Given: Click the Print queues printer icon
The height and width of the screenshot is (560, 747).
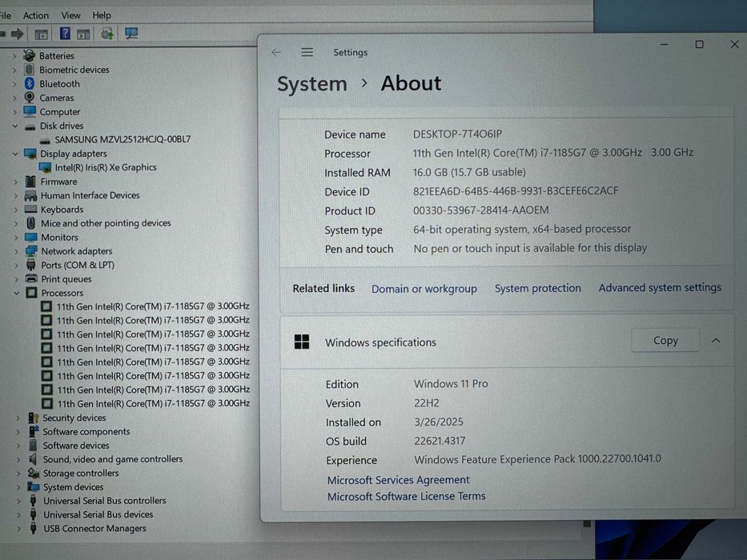Looking at the screenshot, I should (x=31, y=278).
